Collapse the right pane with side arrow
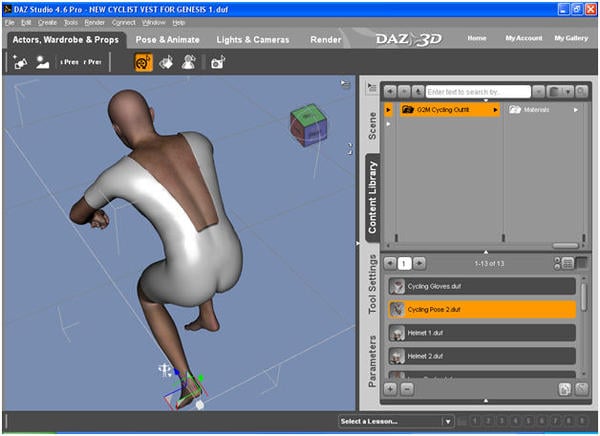This screenshot has height=436, width=600. coord(358,243)
